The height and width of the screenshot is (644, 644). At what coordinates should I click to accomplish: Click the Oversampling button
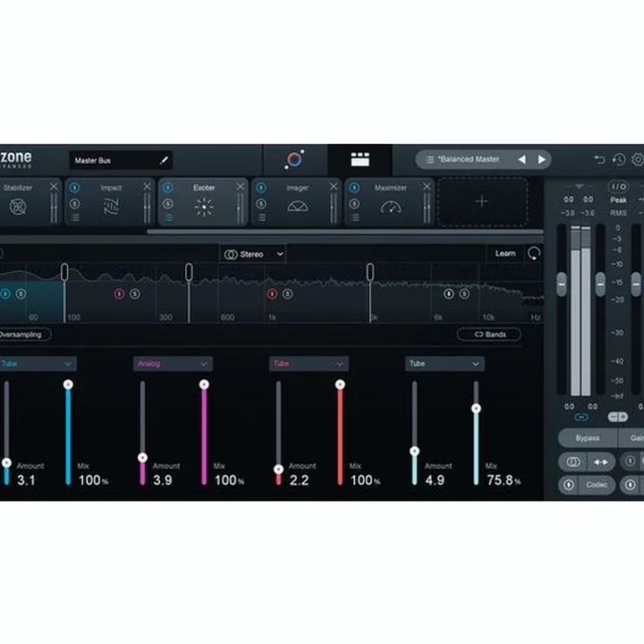tap(25, 335)
